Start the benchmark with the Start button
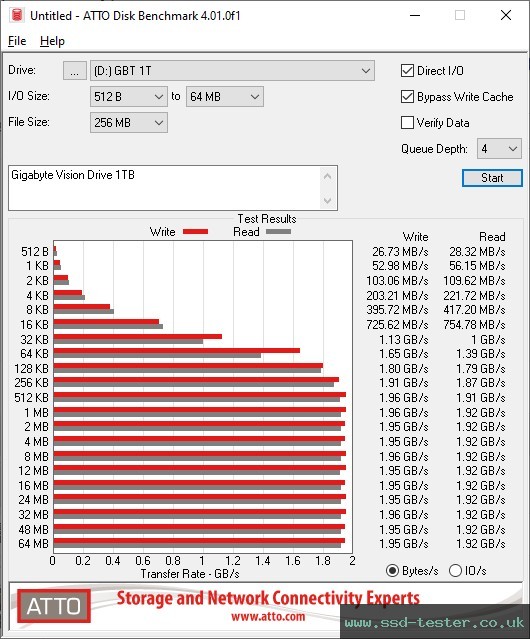The width and height of the screenshot is (530, 639). click(x=492, y=178)
